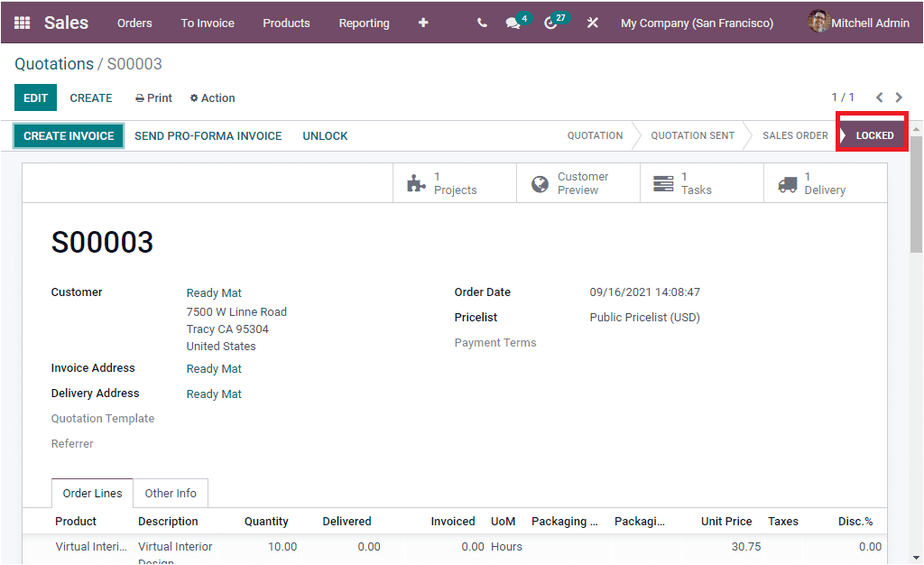Open the Action menu
Image resolution: width=924 pixels, height=565 pixels.
212,97
